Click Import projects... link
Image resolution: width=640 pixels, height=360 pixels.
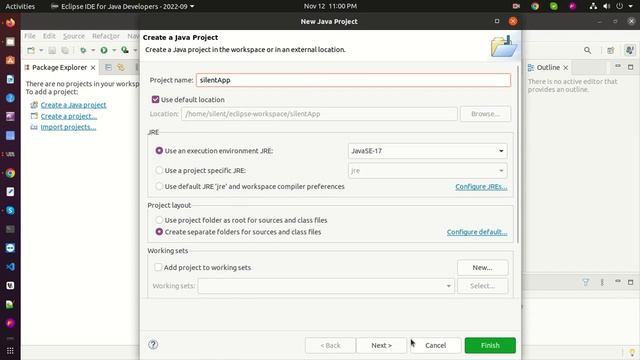(x=68, y=127)
